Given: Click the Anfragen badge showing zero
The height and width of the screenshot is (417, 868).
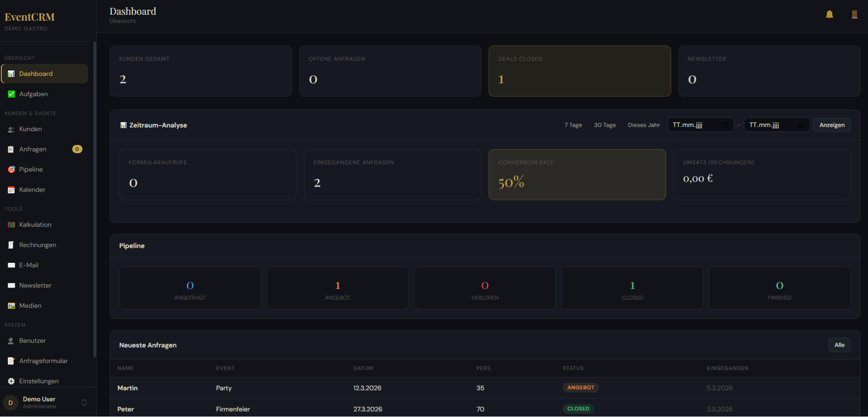Looking at the screenshot, I should pos(77,149).
